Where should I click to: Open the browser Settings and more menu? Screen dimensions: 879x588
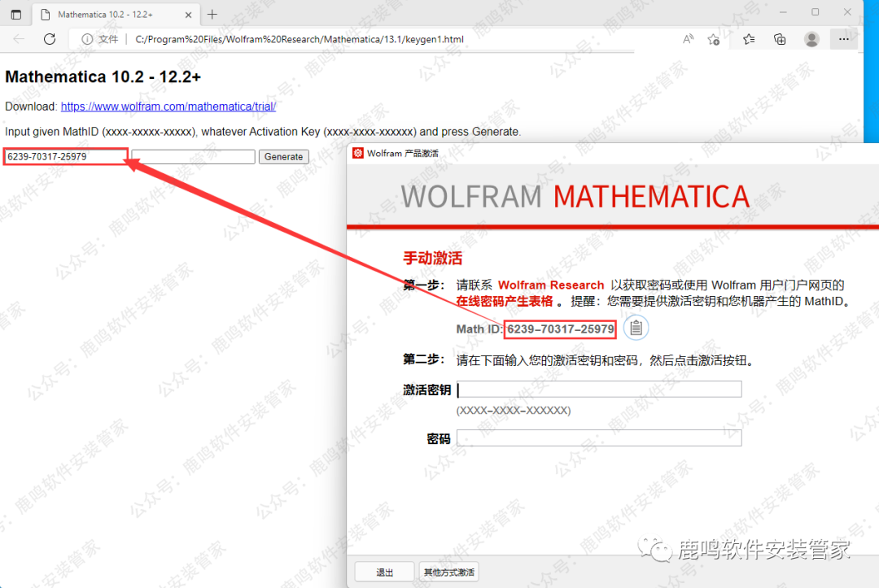point(844,39)
